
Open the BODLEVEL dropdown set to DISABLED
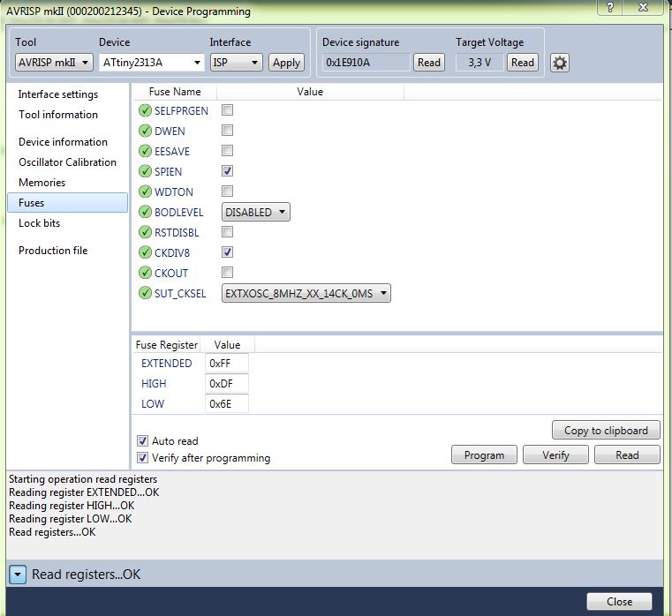coord(256,212)
